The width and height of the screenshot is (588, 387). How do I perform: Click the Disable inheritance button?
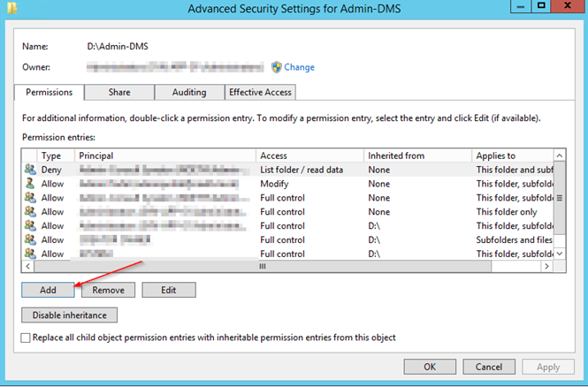69,315
